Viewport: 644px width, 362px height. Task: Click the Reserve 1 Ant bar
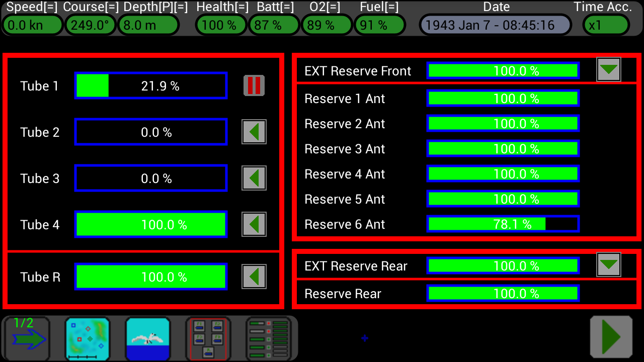503,98
